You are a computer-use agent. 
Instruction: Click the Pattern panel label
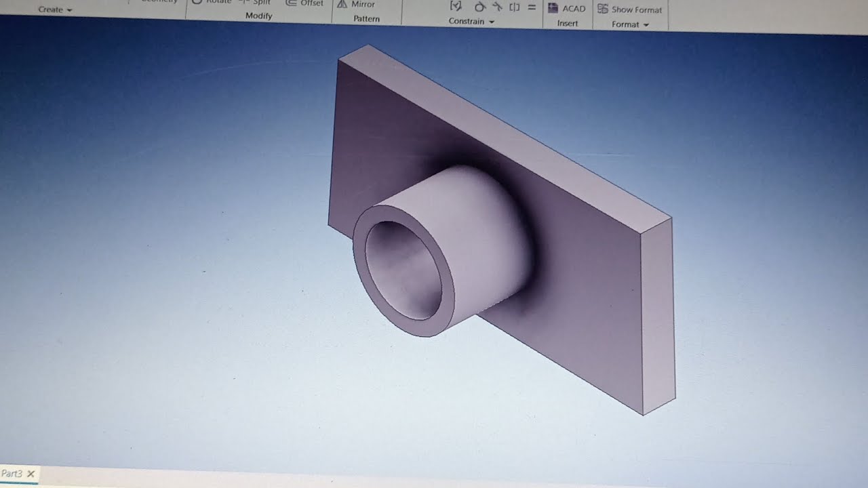(366, 19)
